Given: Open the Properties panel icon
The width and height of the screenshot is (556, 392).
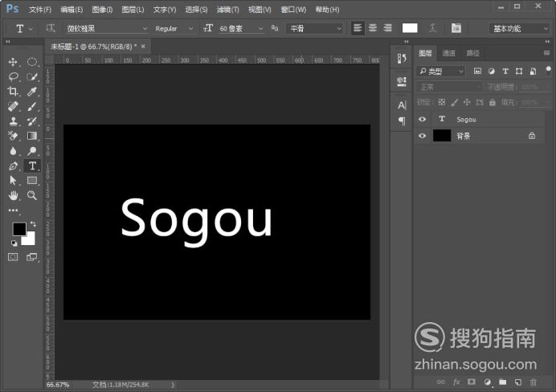Looking at the screenshot, I should click(402, 82).
